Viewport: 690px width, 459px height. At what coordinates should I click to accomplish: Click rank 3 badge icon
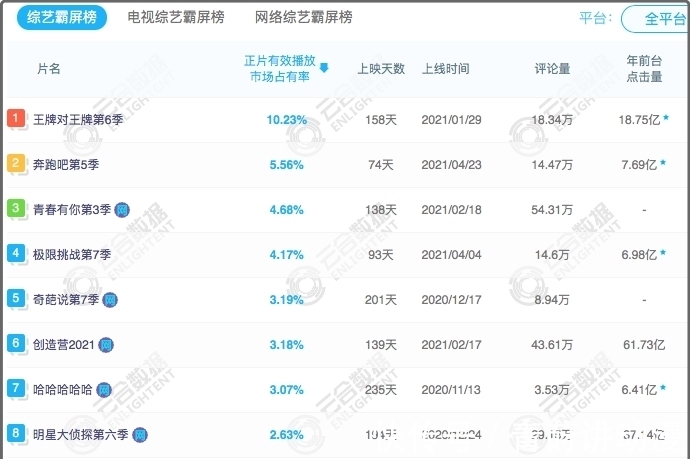click(16, 209)
